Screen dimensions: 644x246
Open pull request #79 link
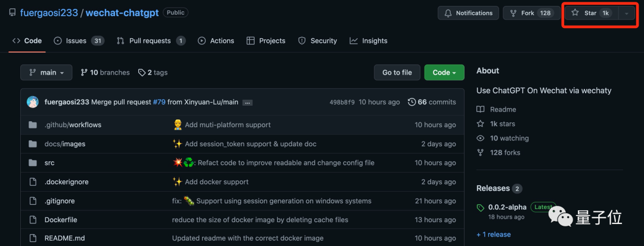(159, 102)
